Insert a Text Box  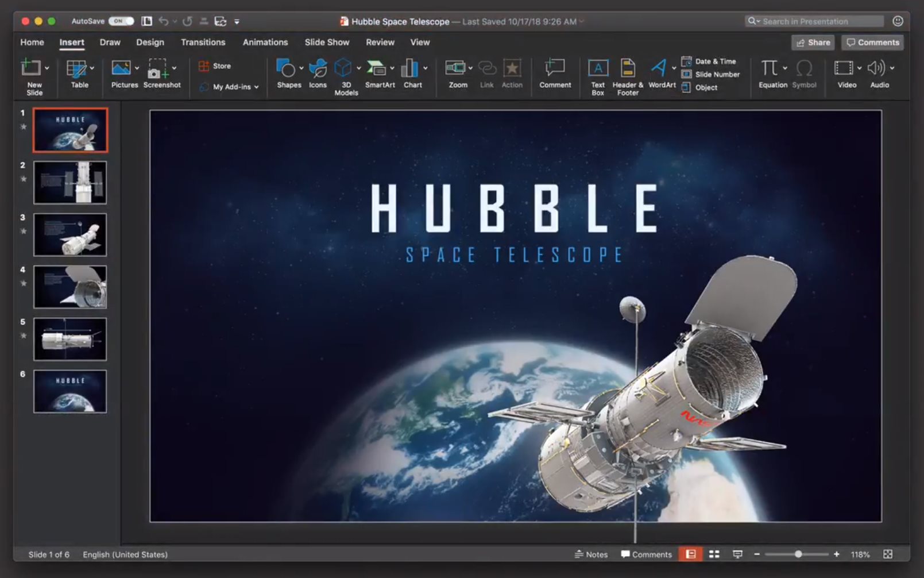click(x=598, y=69)
